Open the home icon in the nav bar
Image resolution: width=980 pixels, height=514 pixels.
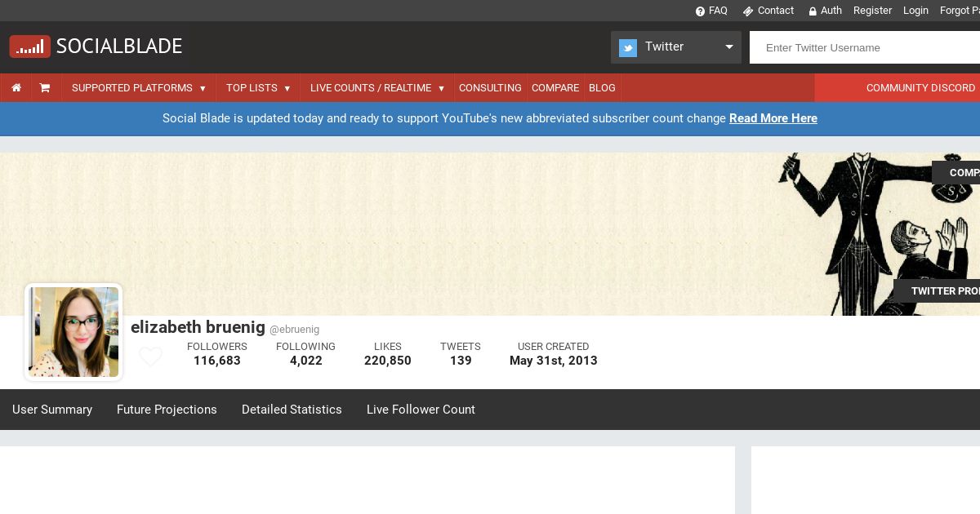[16, 87]
